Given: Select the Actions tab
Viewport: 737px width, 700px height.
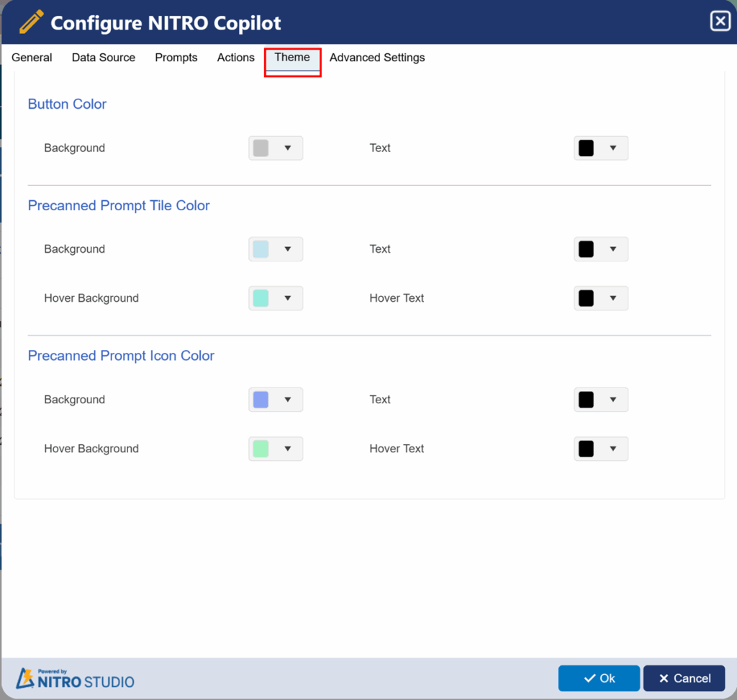Looking at the screenshot, I should pyautogui.click(x=236, y=58).
